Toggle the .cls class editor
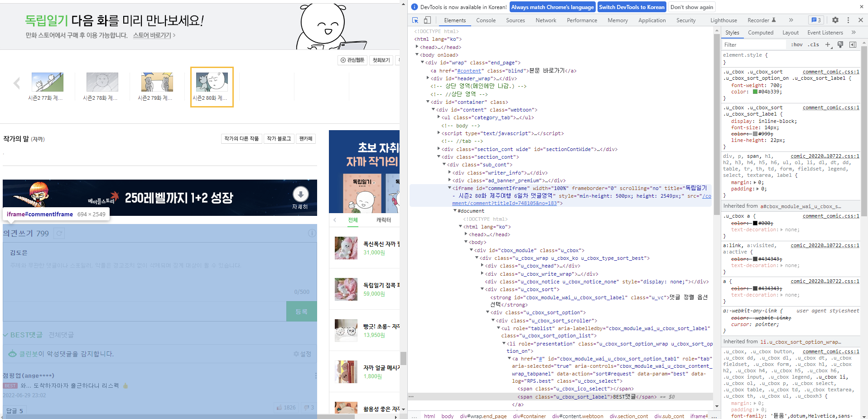 click(x=814, y=44)
